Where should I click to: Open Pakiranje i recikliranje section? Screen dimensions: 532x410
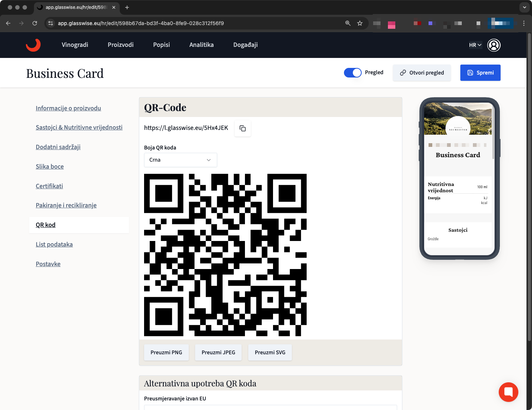[66, 205]
